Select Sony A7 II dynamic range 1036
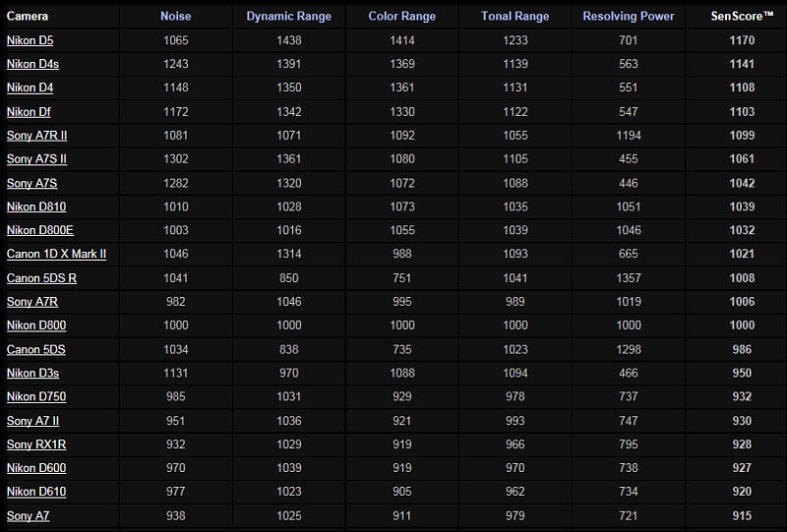Viewport: 787px width, 532px height. (x=289, y=420)
